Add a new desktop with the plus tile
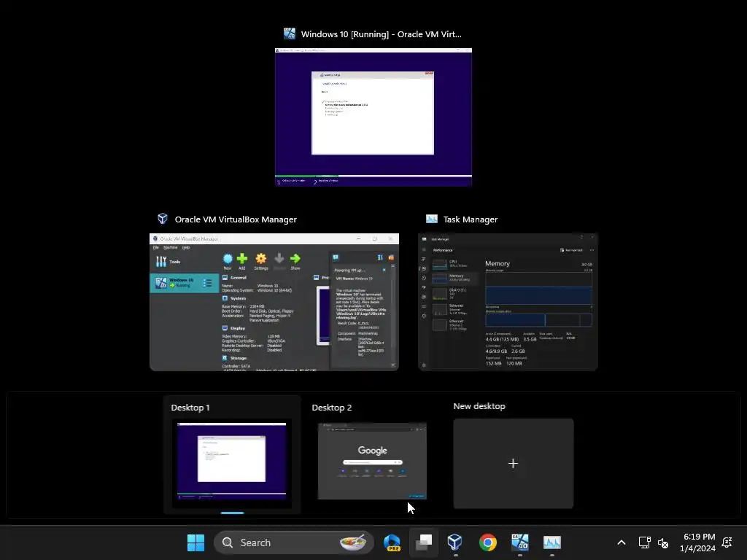Viewport: 747px width, 560px height. pos(513,463)
